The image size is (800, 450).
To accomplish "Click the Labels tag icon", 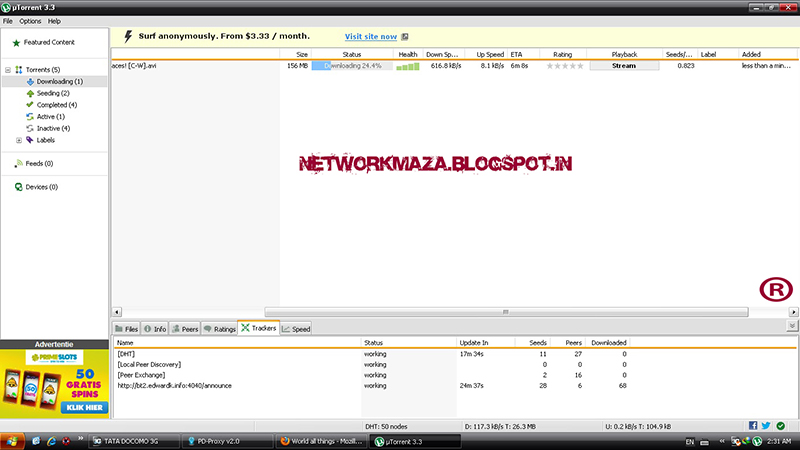I will point(30,140).
